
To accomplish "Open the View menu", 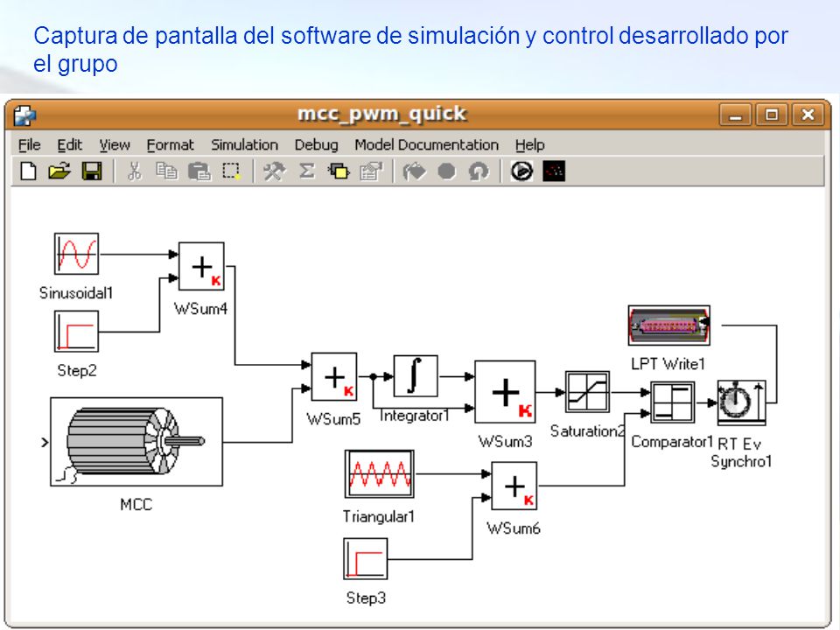I will pos(115,144).
